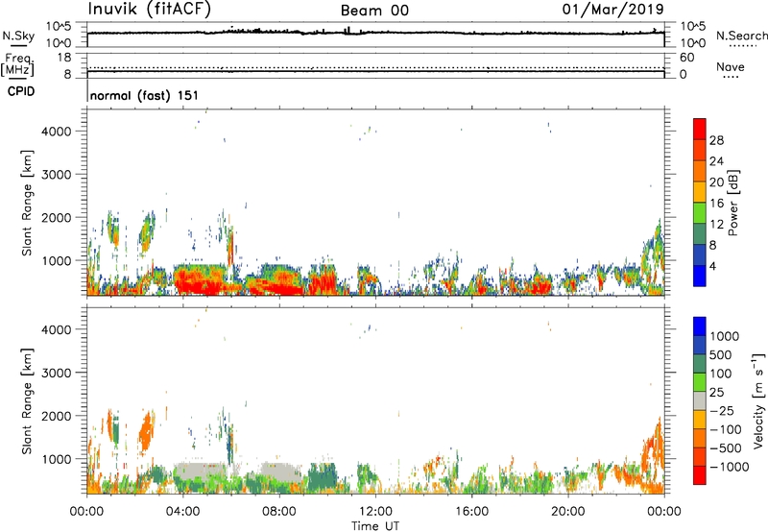Click the gray segment of Velocity colorbar

click(700, 400)
